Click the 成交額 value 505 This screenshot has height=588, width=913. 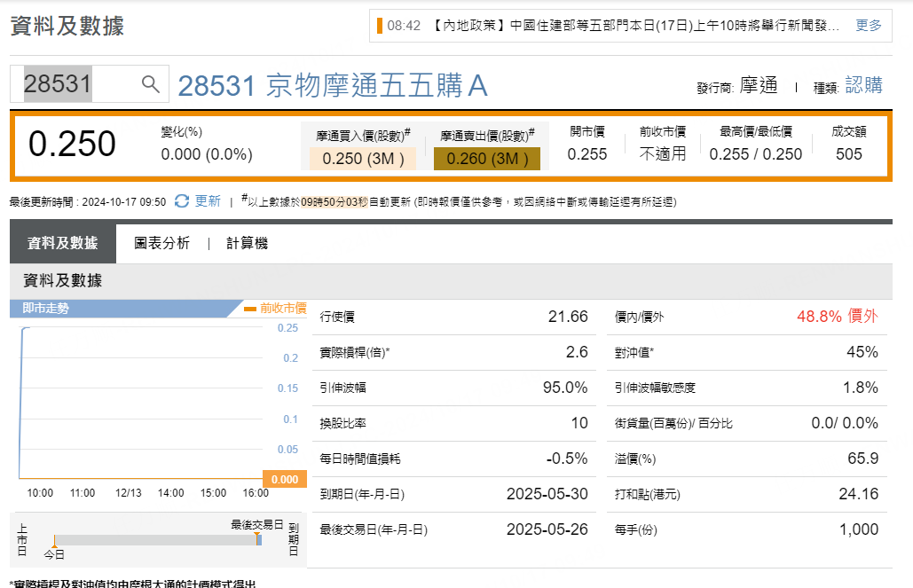point(849,154)
